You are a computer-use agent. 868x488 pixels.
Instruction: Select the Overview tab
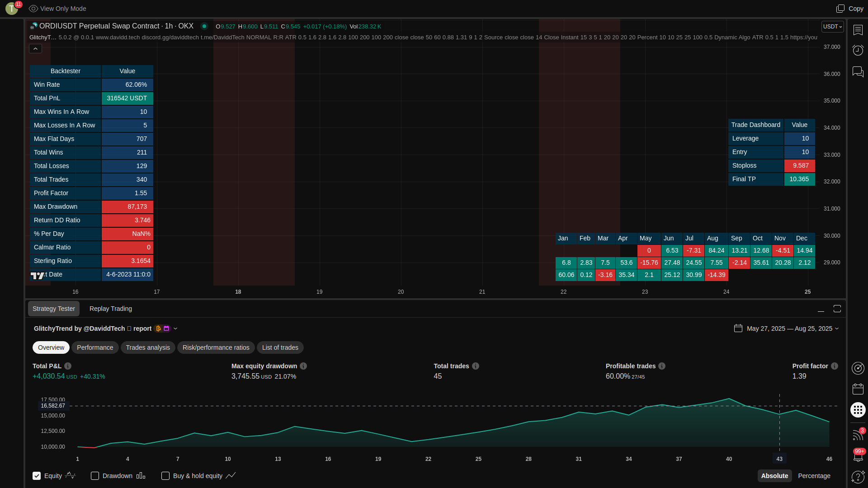[51, 347]
